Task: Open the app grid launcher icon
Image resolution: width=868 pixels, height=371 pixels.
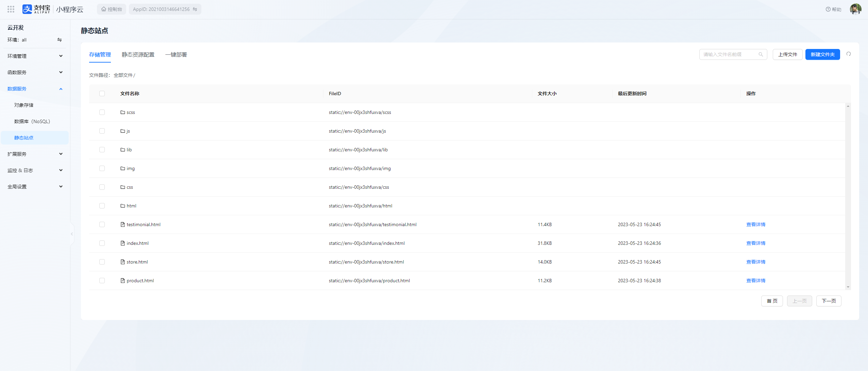Action: 11,9
